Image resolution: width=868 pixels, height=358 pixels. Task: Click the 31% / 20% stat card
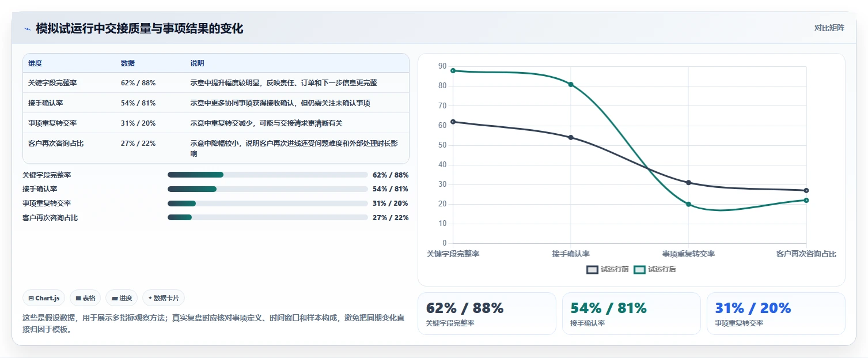click(776, 314)
